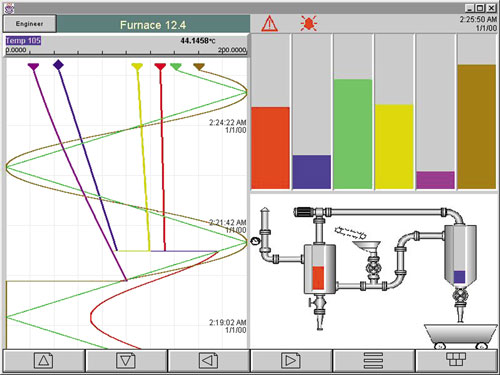500x375 pixels.
Task: Click the red alarm bell icon
Action: (309, 23)
